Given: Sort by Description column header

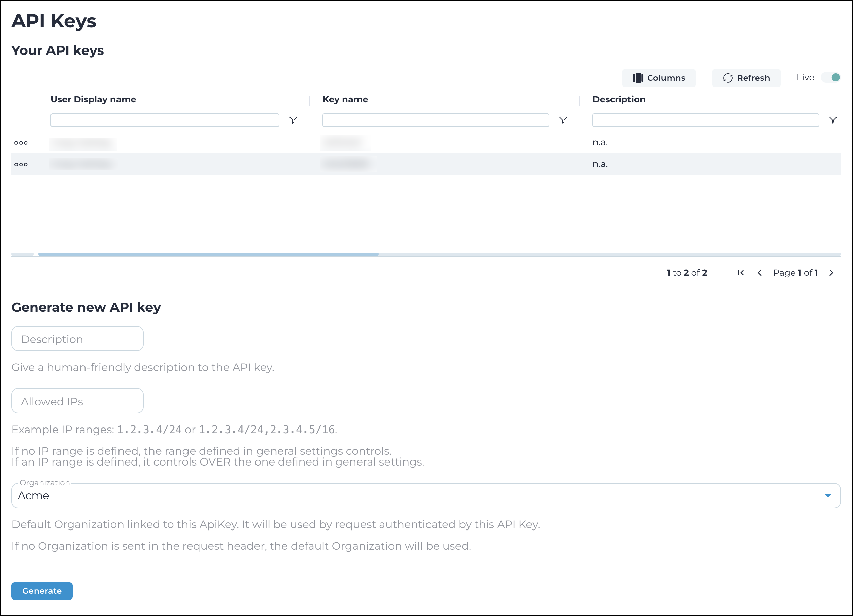Looking at the screenshot, I should pyautogui.click(x=619, y=99).
